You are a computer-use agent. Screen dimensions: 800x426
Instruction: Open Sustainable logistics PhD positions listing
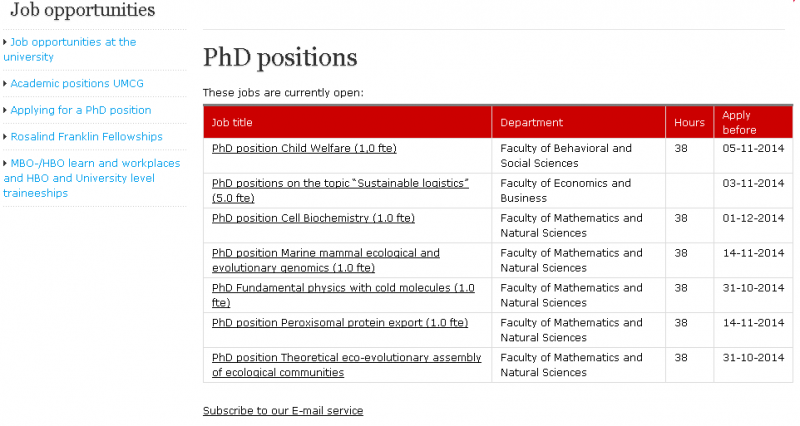340,183
